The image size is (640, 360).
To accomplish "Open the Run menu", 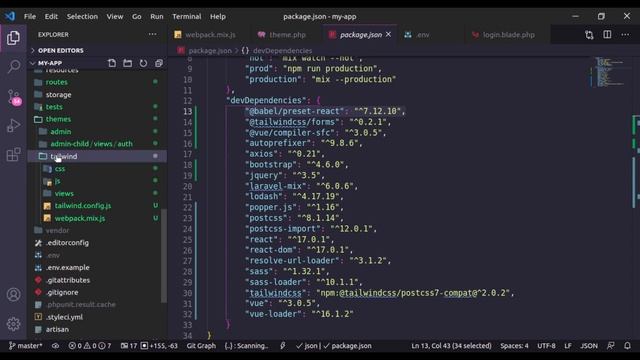I will (x=157, y=16).
